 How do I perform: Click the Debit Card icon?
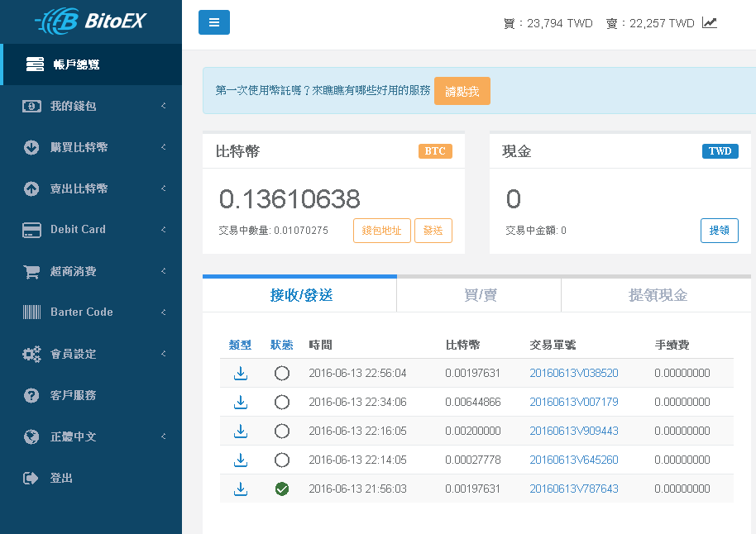(31, 230)
